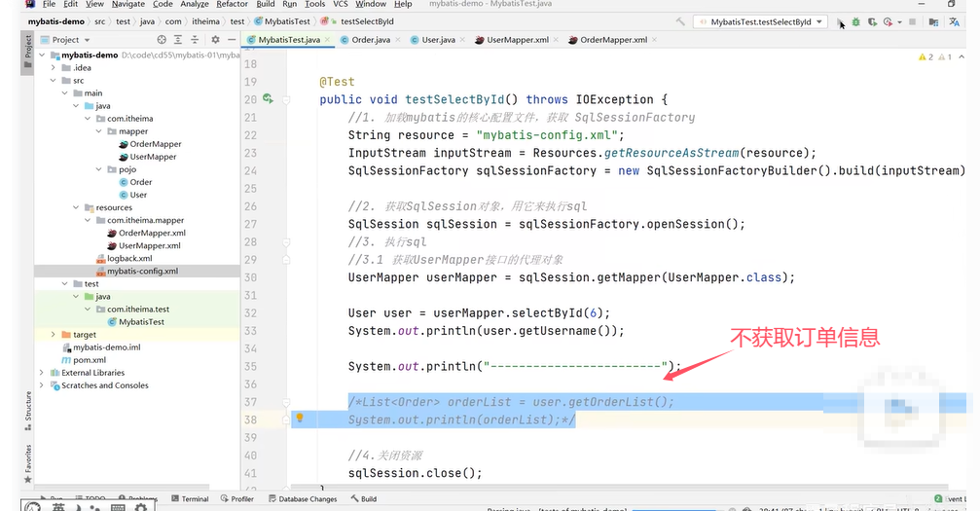Click the itheima breadcrumb in navigation bar
The image size is (980, 511).
pos(205,21)
